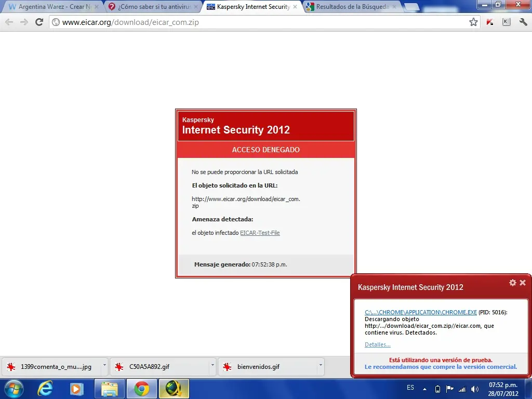This screenshot has width=532, height=399.
Task: Open the Chrome wrench menu
Action: 523,22
